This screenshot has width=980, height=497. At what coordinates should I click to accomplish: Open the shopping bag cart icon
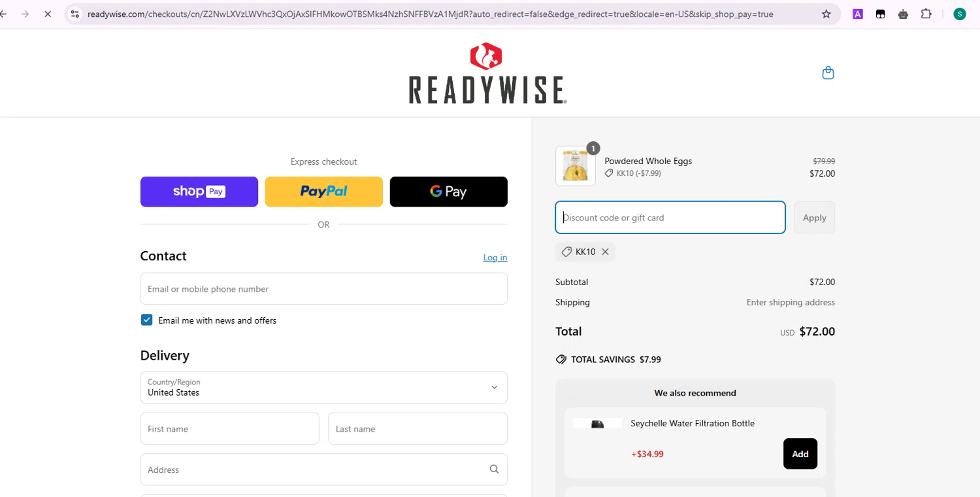click(828, 73)
